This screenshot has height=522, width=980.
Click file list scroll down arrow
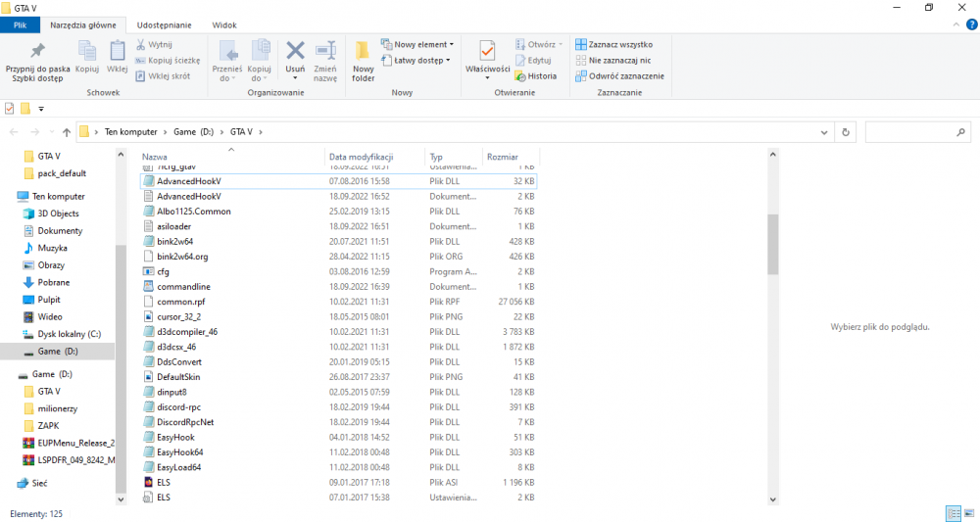tap(772, 498)
